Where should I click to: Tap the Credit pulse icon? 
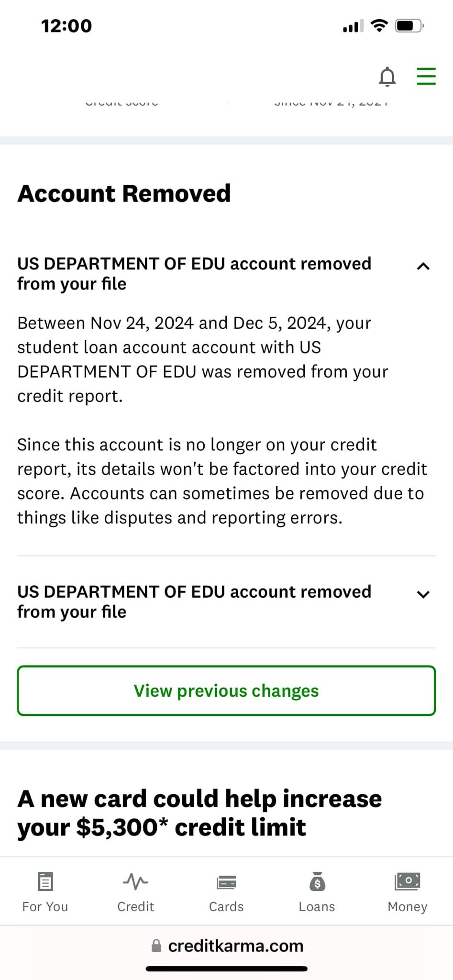(x=135, y=881)
